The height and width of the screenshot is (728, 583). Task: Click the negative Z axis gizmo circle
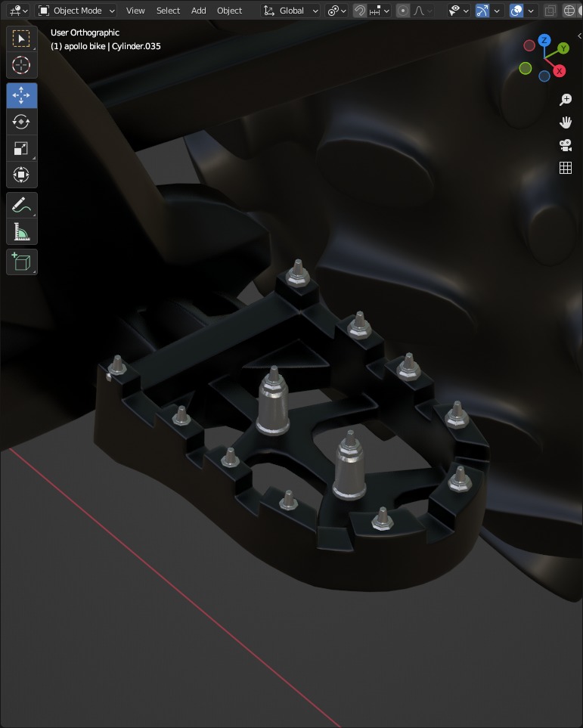pyautogui.click(x=544, y=76)
